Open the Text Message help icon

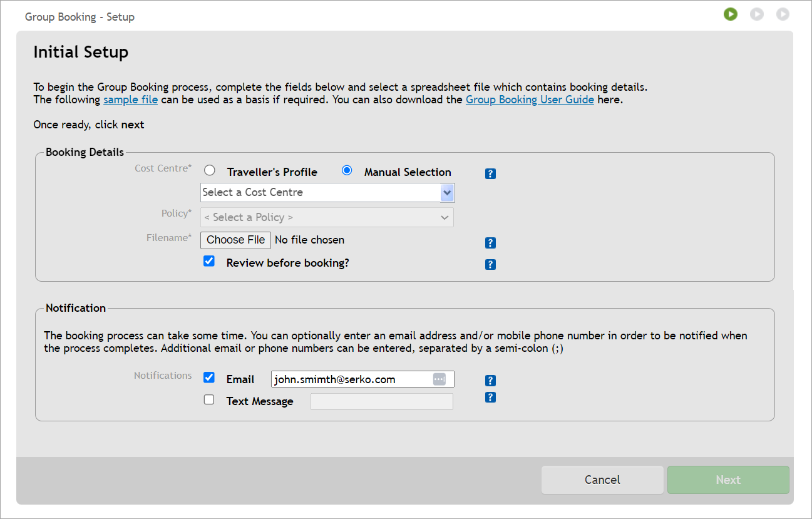click(490, 397)
